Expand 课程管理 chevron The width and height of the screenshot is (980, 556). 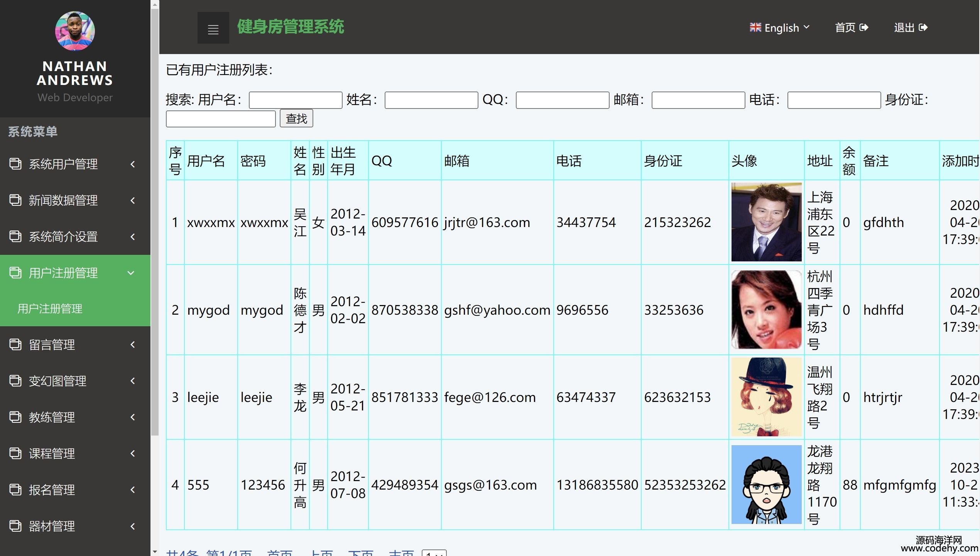click(x=133, y=453)
